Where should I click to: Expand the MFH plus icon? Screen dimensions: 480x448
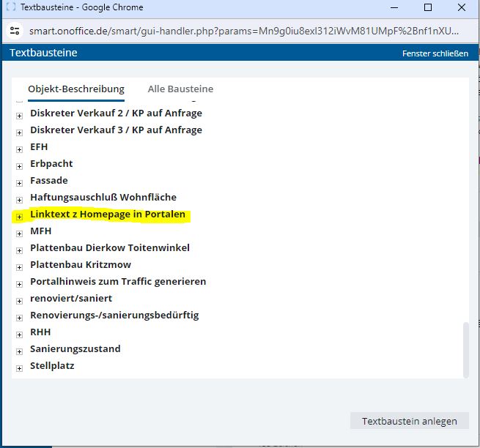pos(20,232)
